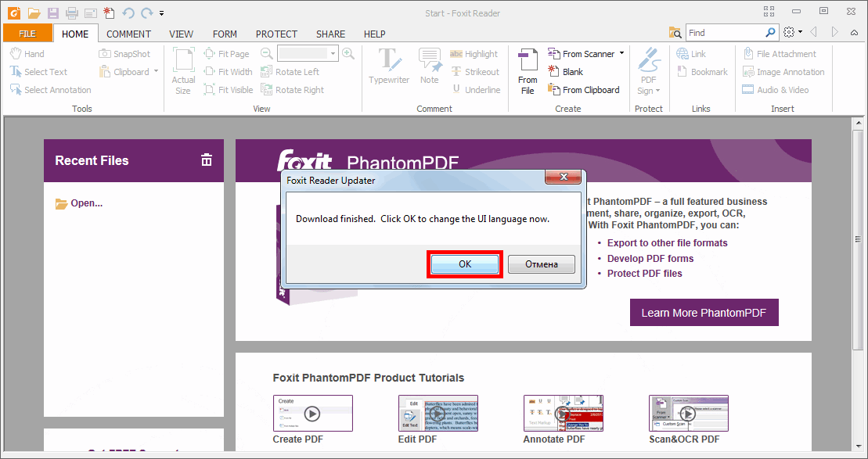The width and height of the screenshot is (868, 459).
Task: Click into the Find search field
Action: (726, 33)
